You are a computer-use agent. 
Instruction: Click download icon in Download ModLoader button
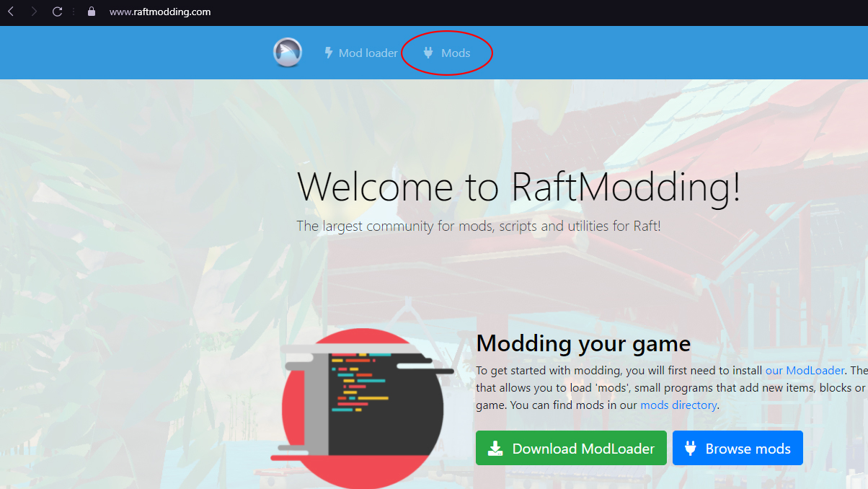(495, 449)
